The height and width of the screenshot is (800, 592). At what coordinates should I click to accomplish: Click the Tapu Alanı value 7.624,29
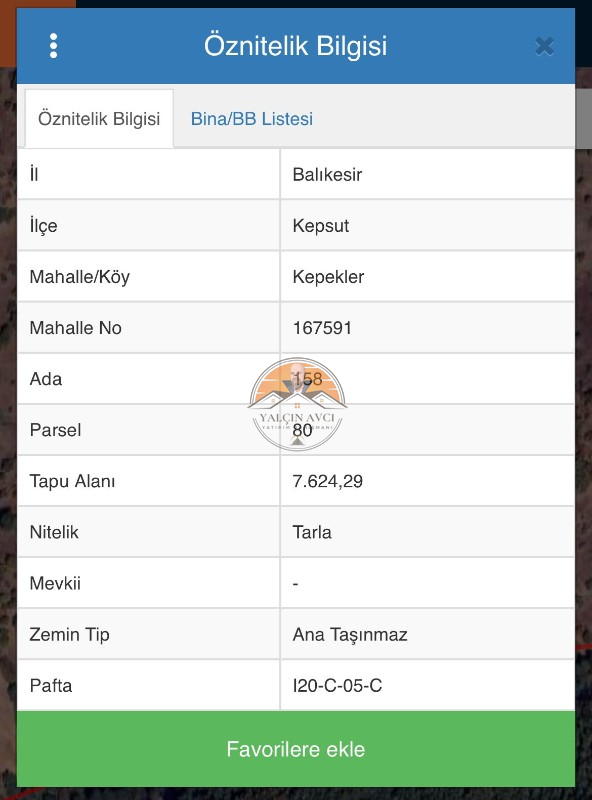[x=327, y=481]
